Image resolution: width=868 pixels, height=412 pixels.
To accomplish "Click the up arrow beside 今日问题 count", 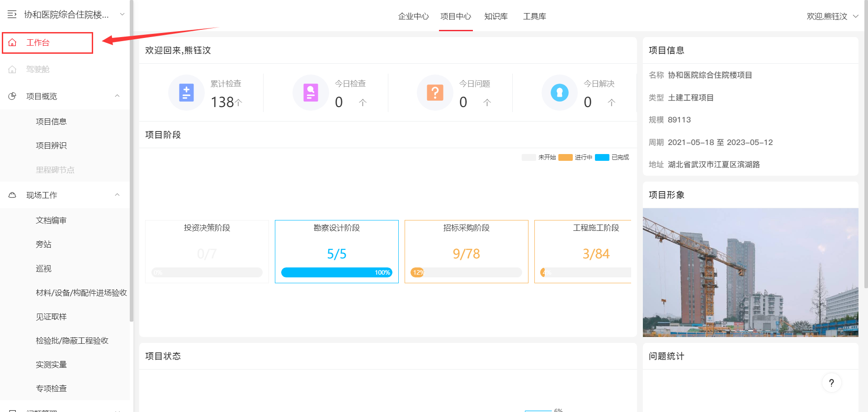I will pos(487,103).
